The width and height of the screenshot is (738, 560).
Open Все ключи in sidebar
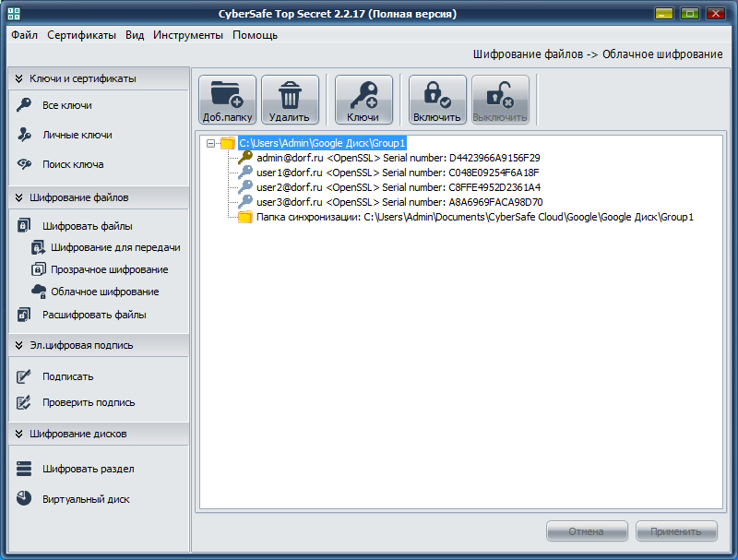[66, 105]
